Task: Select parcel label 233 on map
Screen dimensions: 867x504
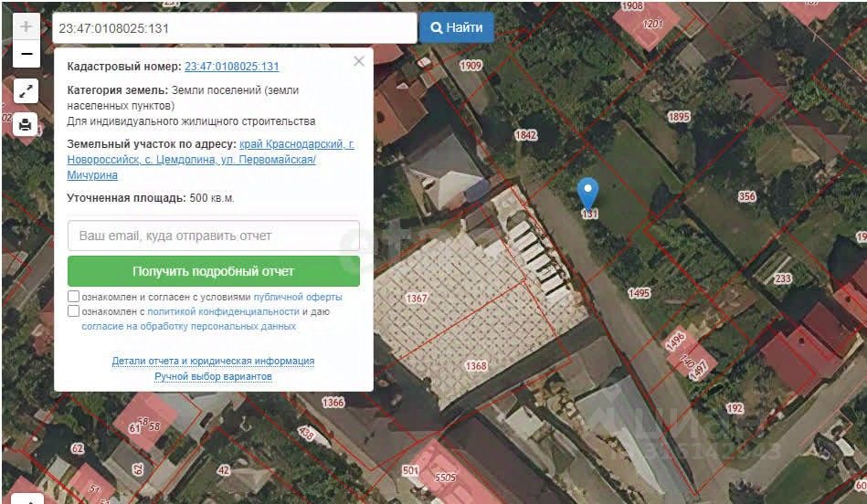Action: point(782,278)
